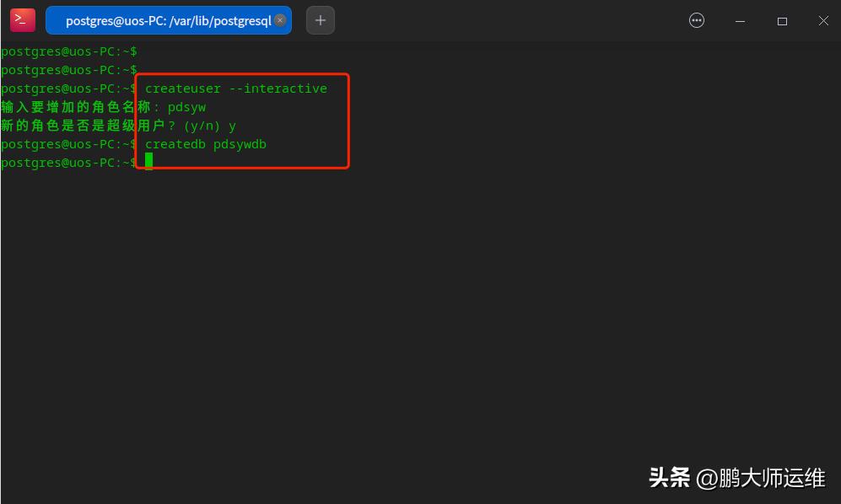The image size is (841, 504).
Task: Click the createuser --interactive command text
Action: [236, 88]
